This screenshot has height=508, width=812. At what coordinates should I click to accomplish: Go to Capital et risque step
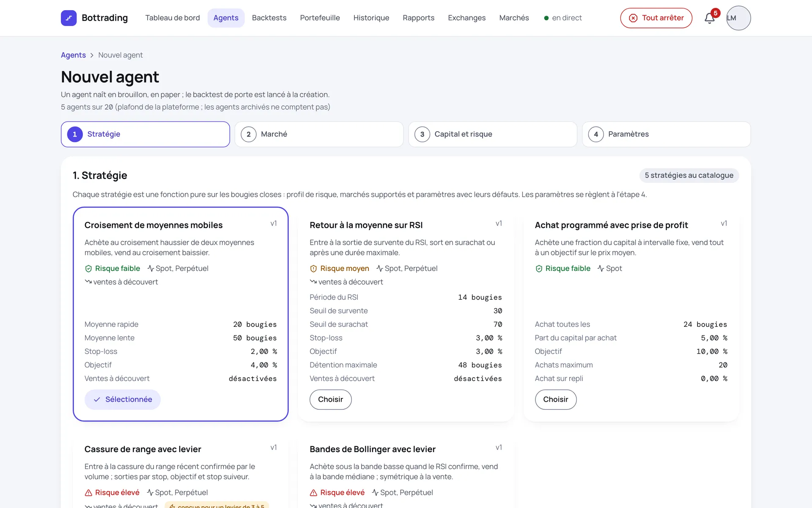click(x=493, y=134)
